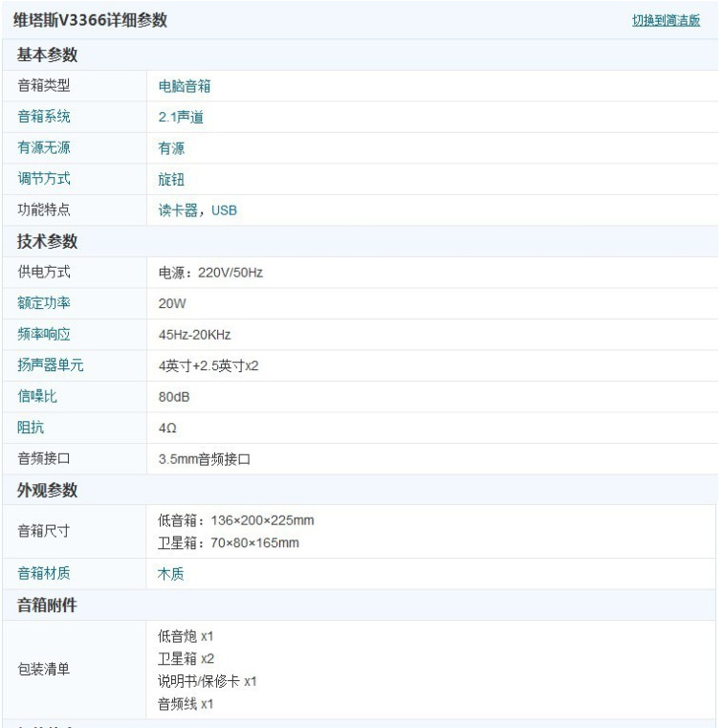Viewport: 724px width, 728px height.
Task: Click the 外观参数 section header
Action: (x=47, y=491)
